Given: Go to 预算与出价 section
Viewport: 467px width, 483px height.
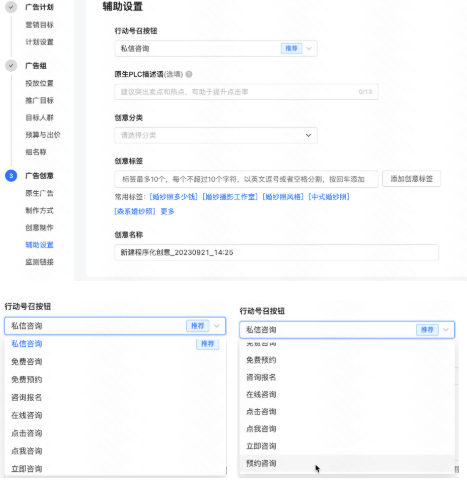Looking at the screenshot, I should [43, 135].
